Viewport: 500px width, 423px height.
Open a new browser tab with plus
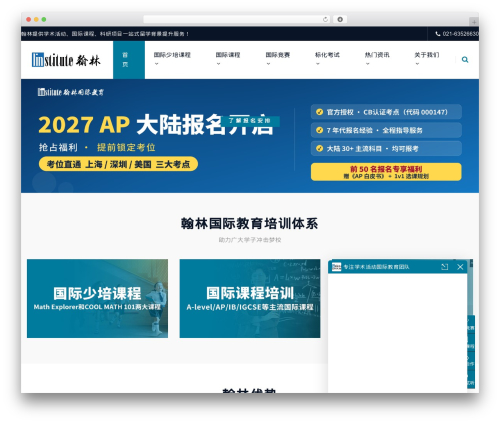(474, 22)
